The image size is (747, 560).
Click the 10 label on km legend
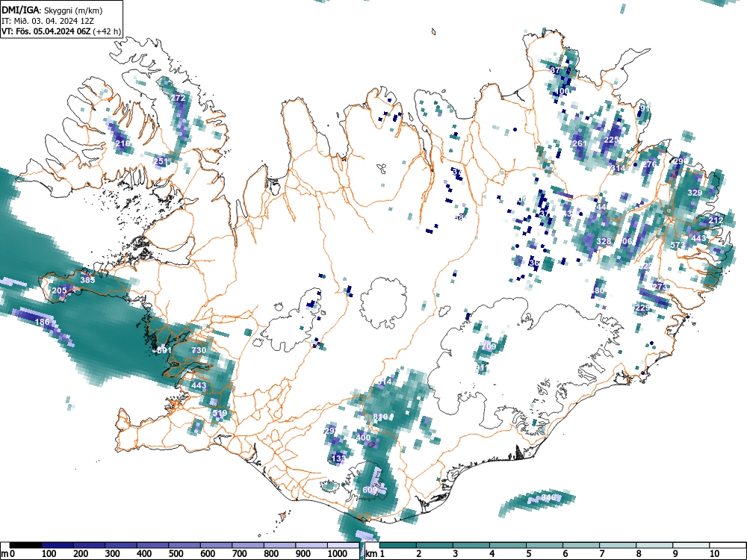pos(713,553)
